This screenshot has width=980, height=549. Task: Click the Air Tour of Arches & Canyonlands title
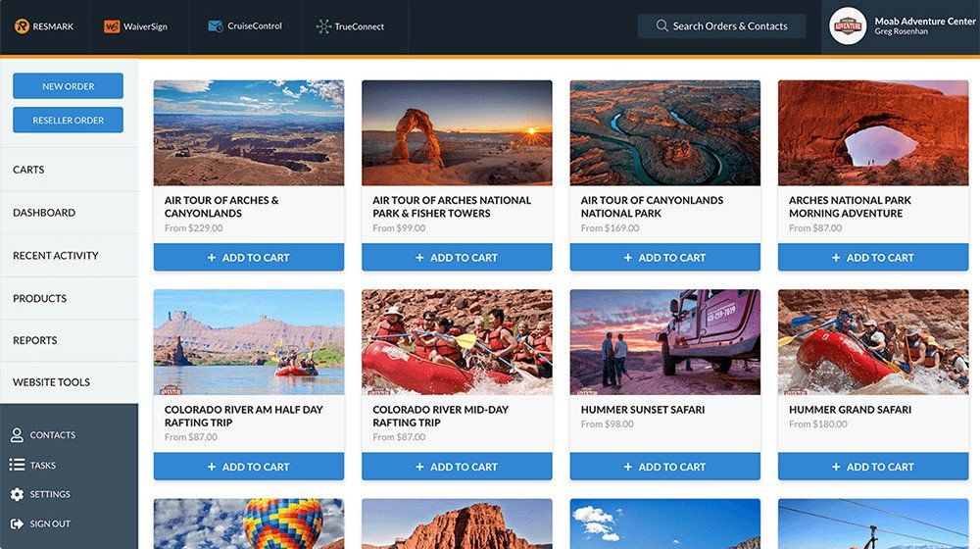point(221,207)
